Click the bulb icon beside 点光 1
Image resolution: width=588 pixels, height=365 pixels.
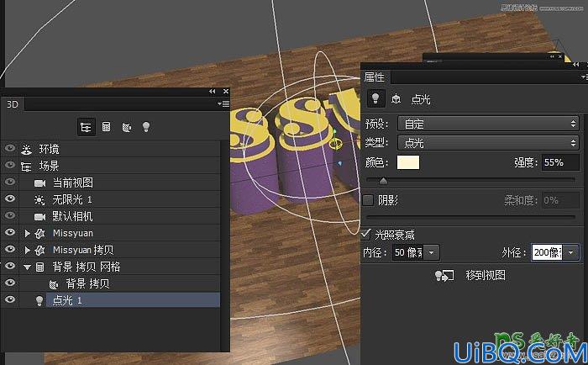[39, 300]
